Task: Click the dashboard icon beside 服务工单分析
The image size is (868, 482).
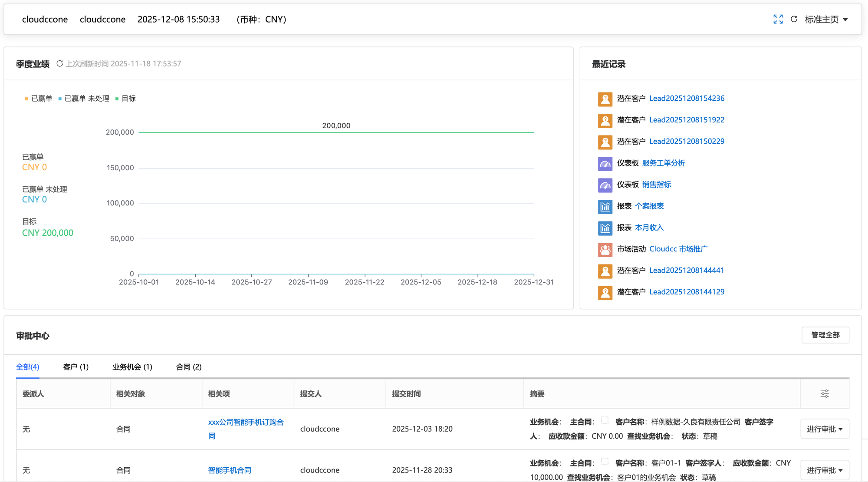Action: [605, 163]
